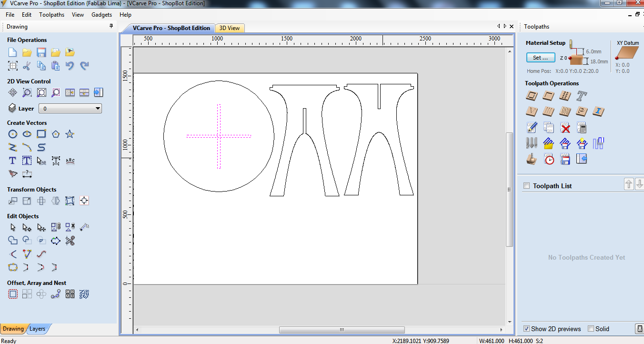Click the horizontal scrollbar thumb
The width and height of the screenshot is (644, 344).
[x=342, y=330]
